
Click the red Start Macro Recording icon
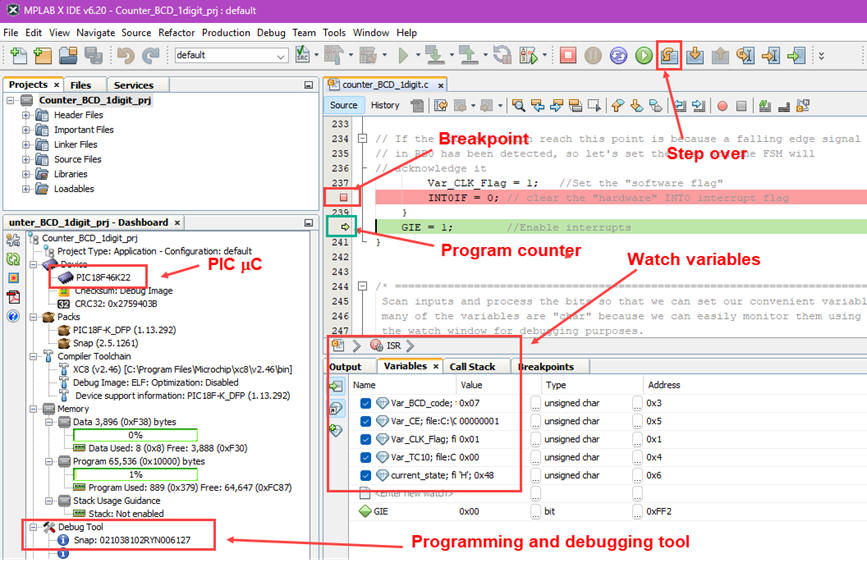click(x=722, y=106)
